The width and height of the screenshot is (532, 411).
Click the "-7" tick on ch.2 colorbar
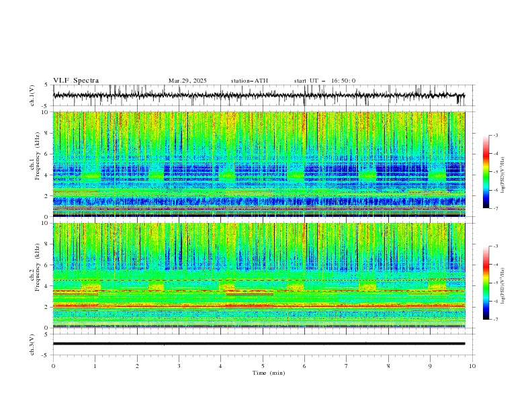click(x=495, y=320)
